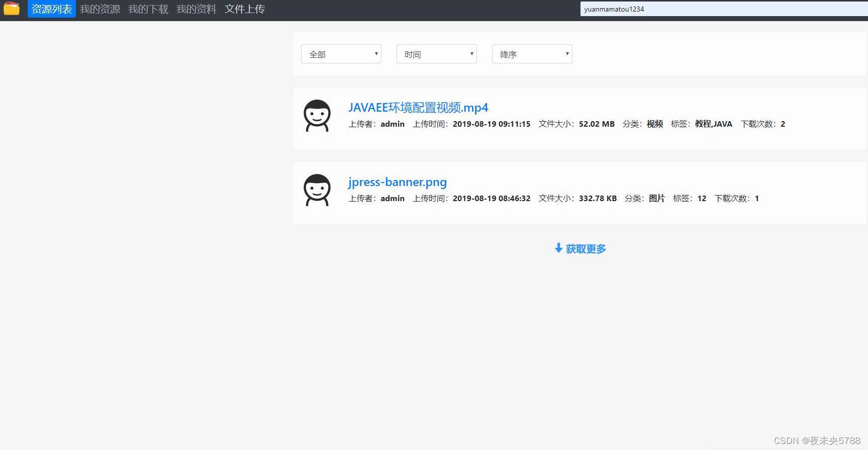This screenshot has width=868, height=450.
Task: Click uploader admin in the JAVAEE video row
Action: [393, 124]
